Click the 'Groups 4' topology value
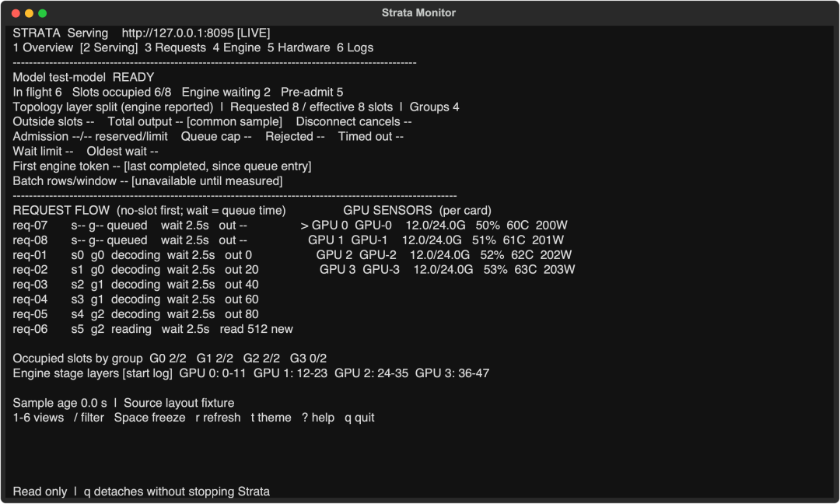This screenshot has width=840, height=504. 435,107
